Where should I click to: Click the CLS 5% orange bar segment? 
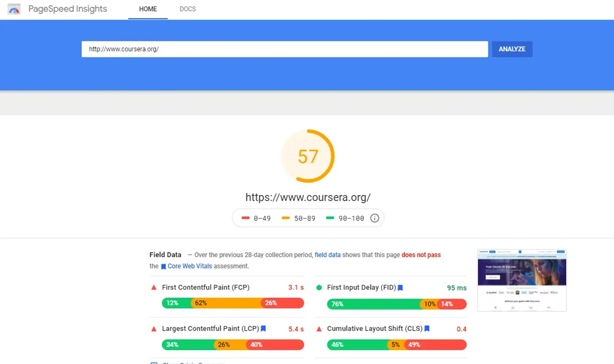(396, 345)
